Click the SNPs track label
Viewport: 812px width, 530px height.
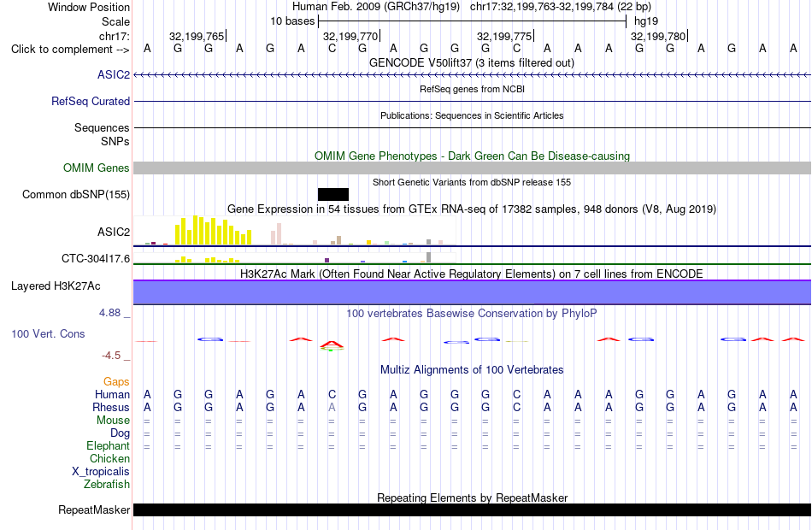[115, 141]
